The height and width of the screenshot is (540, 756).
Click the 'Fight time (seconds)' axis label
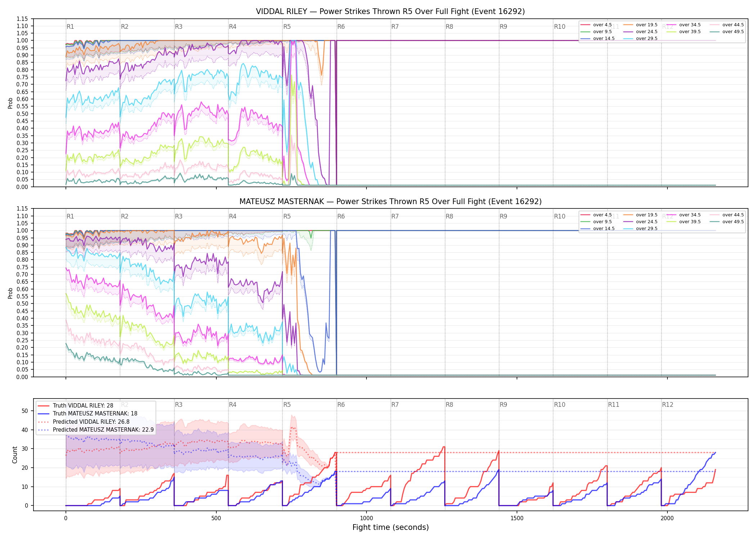click(391, 527)
